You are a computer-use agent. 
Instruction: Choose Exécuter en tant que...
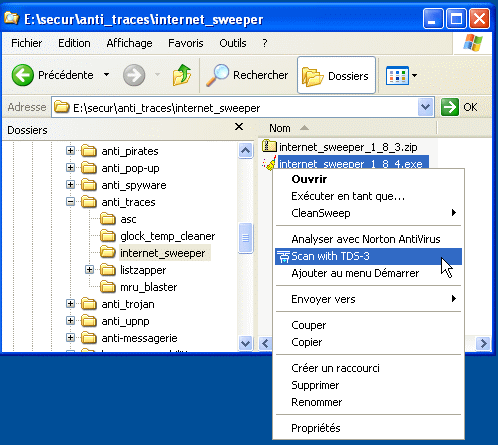click(368, 196)
